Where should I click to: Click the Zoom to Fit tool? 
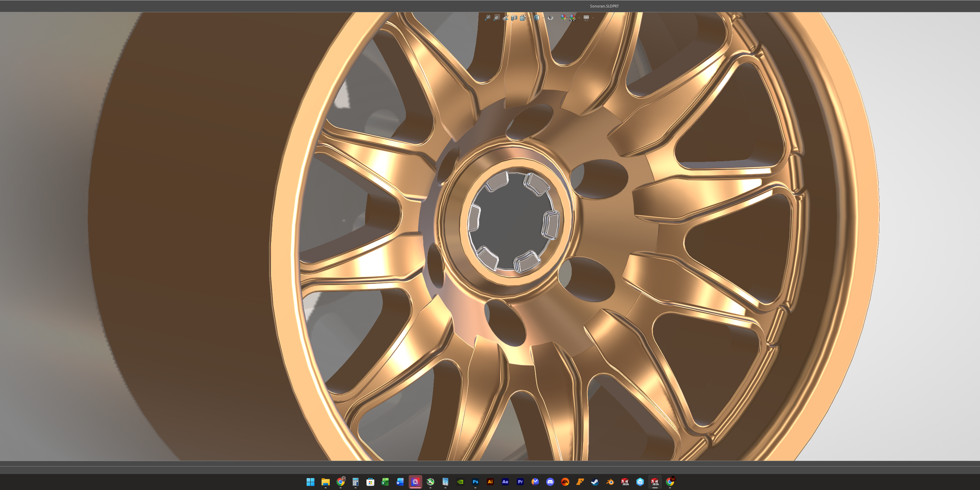[x=488, y=18]
